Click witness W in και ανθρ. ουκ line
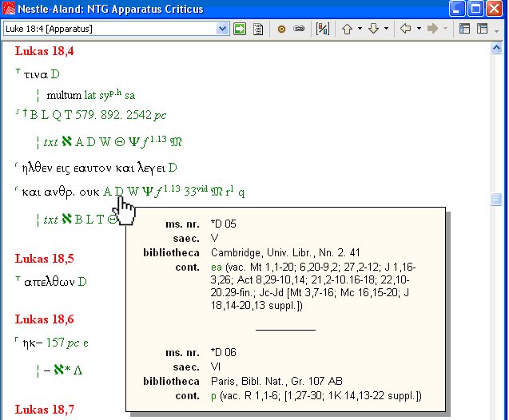Image resolution: width=509 pixels, height=420 pixels. pos(133,192)
